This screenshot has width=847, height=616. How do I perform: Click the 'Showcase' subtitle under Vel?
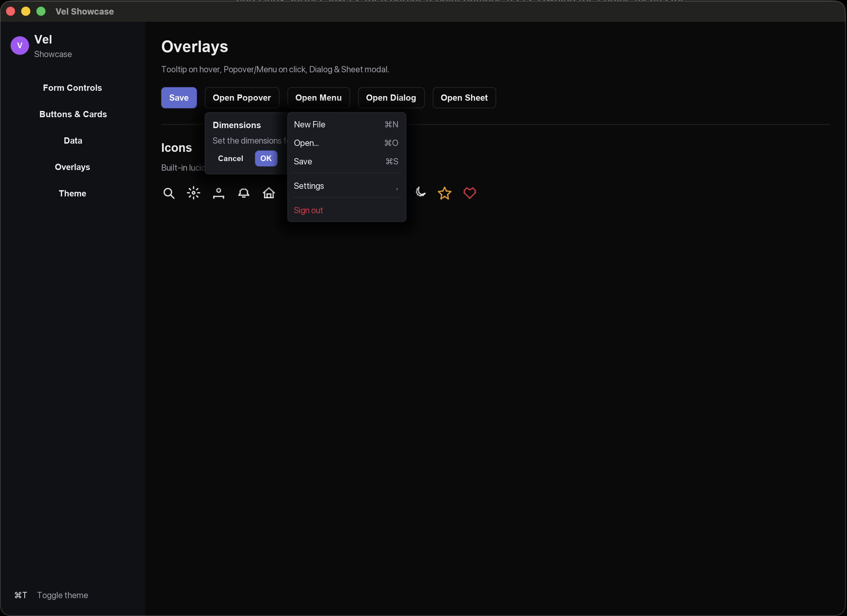point(53,54)
